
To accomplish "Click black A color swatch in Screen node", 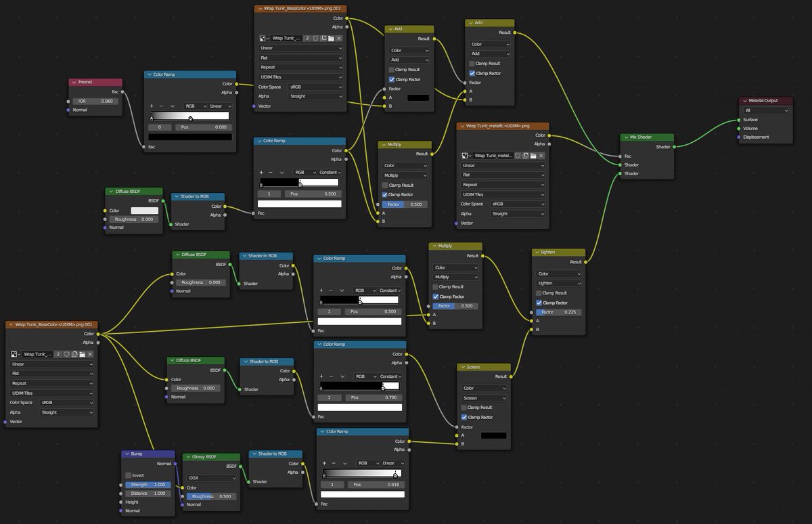I will point(493,435).
